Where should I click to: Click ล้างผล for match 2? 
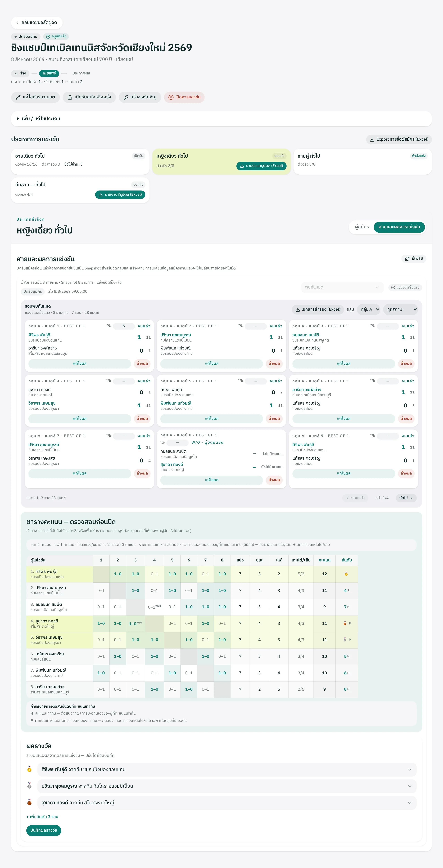click(x=274, y=364)
